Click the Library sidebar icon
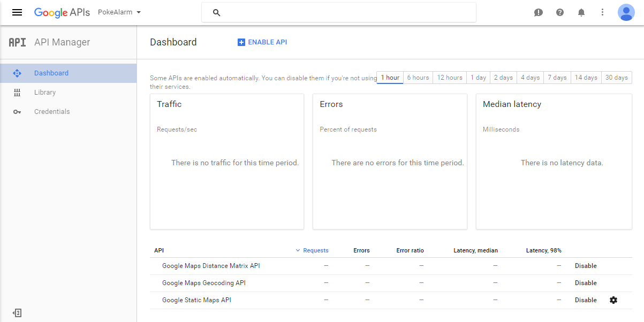Screen dimensions: 644x322 17,93
